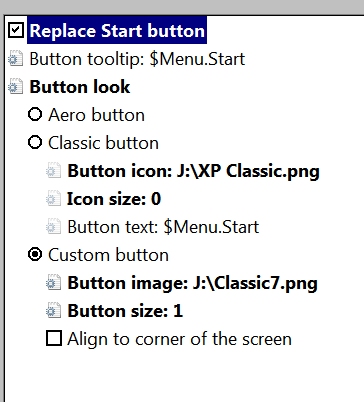Uncheck the Replace Start button checkbox
Screen dimensions: 364x402
pyautogui.click(x=16, y=30)
